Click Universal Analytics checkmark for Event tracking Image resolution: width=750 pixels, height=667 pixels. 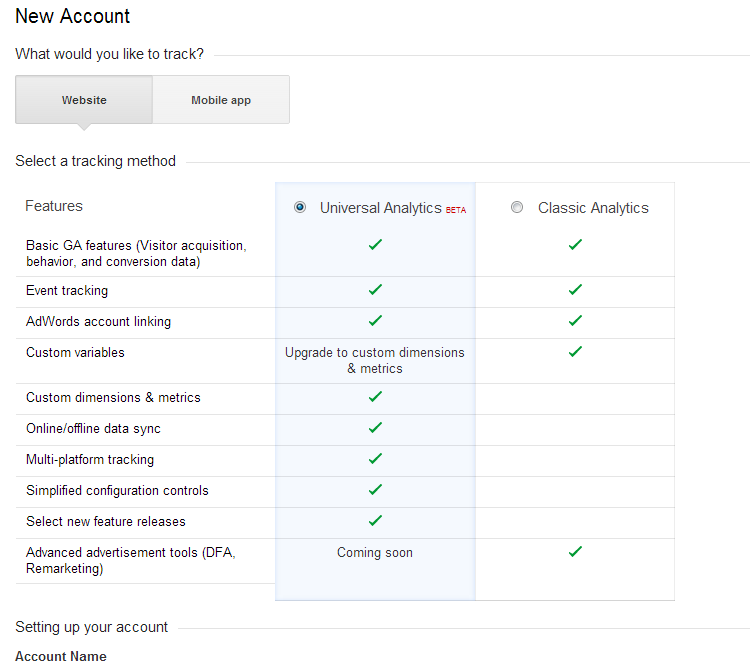[375, 289]
